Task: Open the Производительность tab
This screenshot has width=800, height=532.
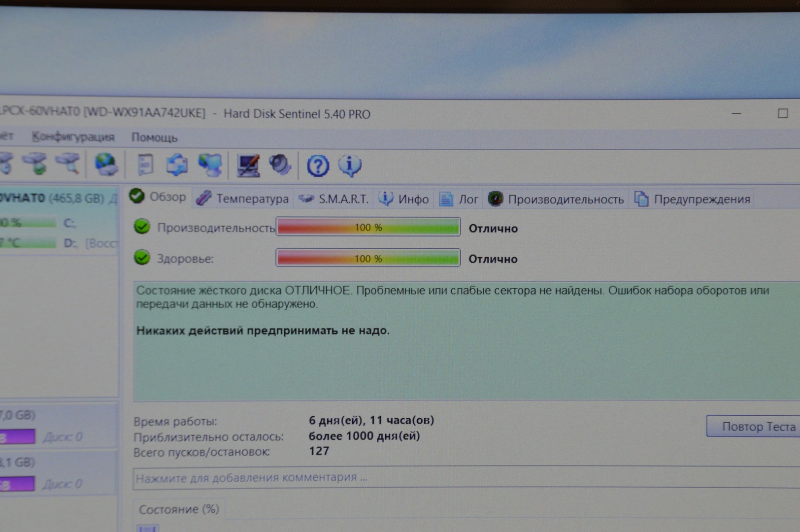Action: coord(556,199)
